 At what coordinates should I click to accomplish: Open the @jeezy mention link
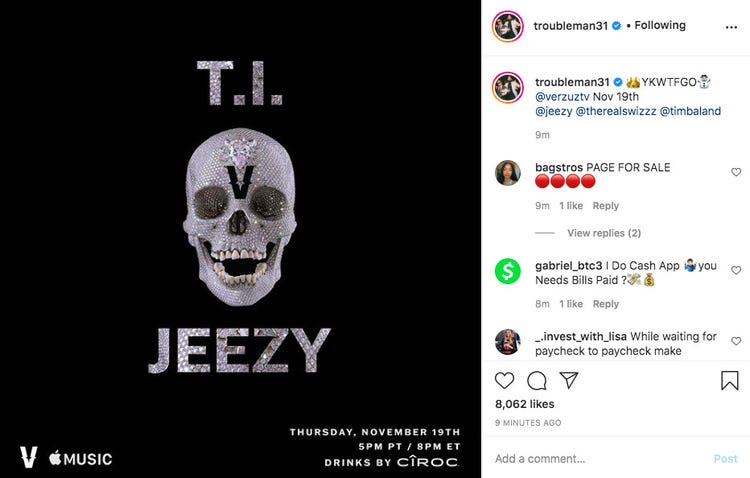(553, 111)
